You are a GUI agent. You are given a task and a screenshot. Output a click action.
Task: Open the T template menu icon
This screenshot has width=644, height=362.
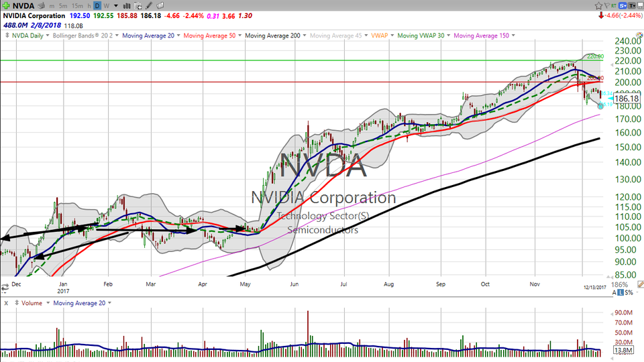click(x=631, y=6)
